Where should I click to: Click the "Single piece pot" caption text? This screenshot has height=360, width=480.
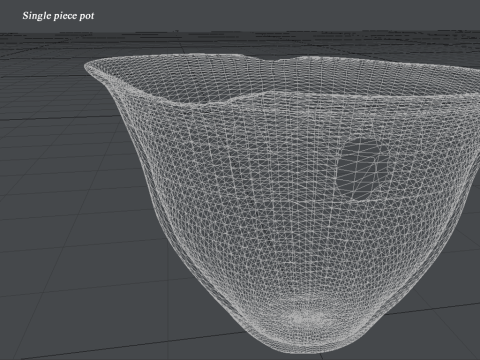pyautogui.click(x=58, y=16)
